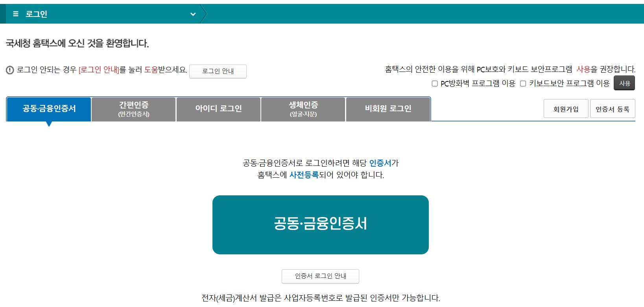644x307 pixels.
Task: Switch to the 비회원 로그인 tab
Action: tap(388, 109)
